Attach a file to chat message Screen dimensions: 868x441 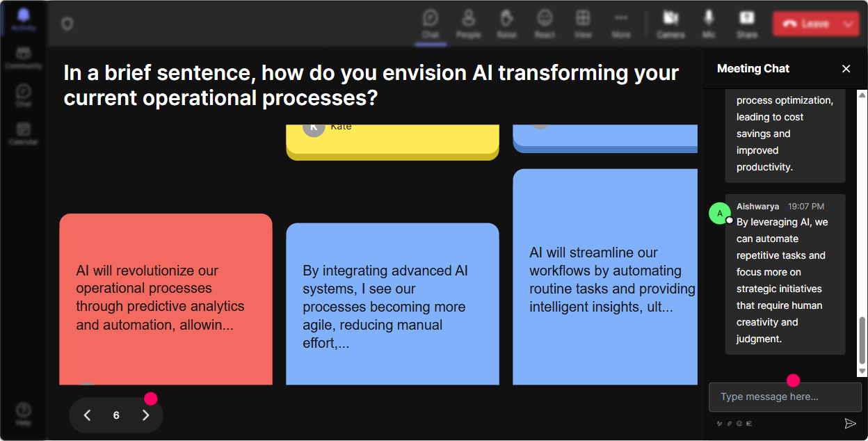click(x=730, y=423)
